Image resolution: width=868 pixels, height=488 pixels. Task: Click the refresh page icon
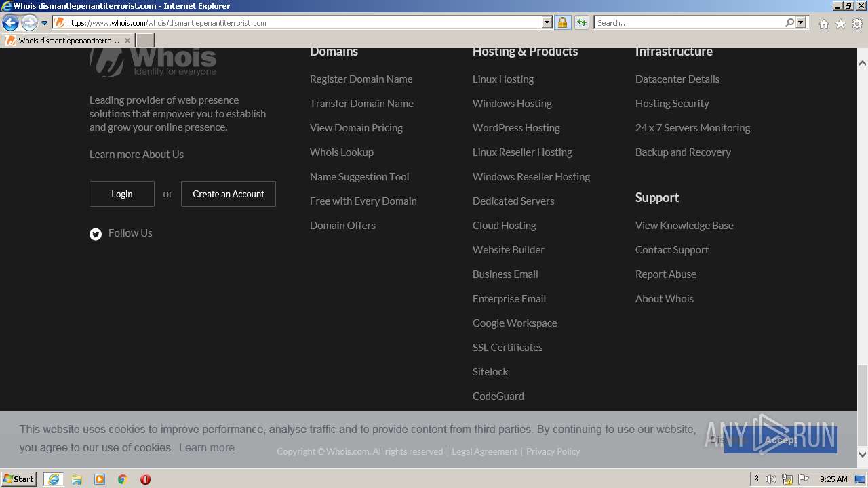581,23
